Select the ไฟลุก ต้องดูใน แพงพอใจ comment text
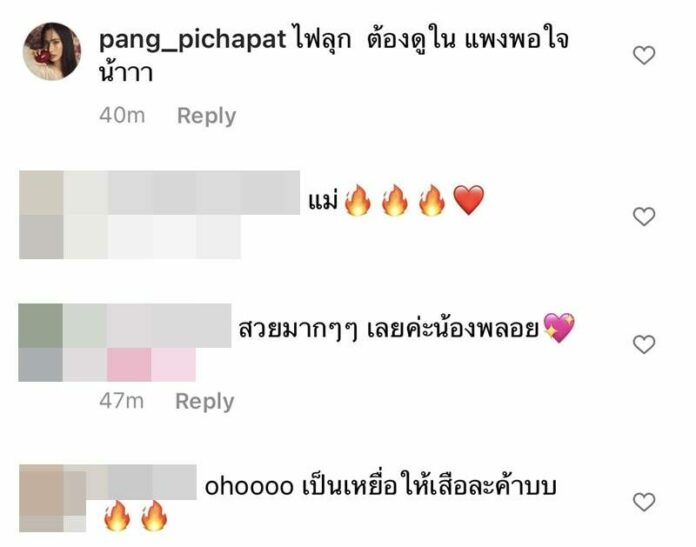Viewport: 696px width, 547px height. tap(333, 55)
